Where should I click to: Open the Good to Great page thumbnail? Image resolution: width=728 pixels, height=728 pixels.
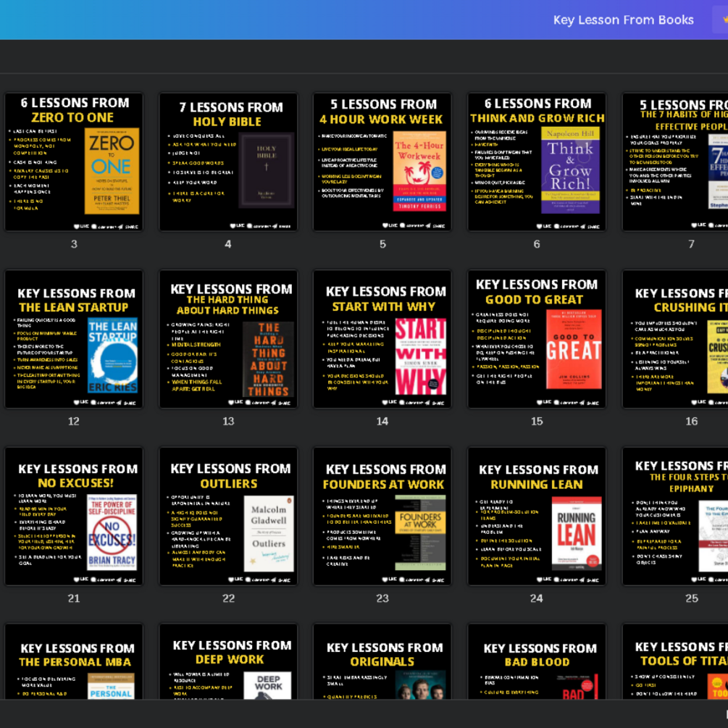point(537,339)
